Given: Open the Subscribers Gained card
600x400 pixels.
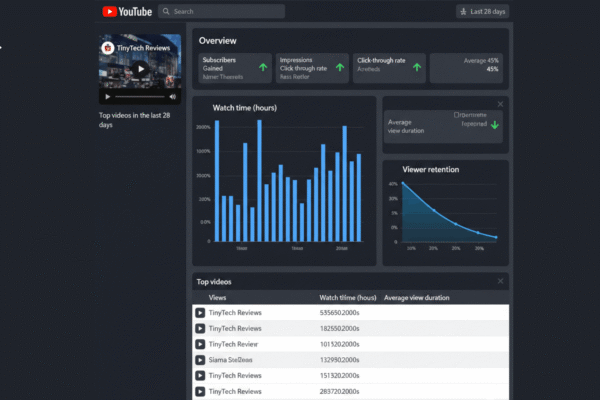Looking at the screenshot, I should (x=235, y=68).
